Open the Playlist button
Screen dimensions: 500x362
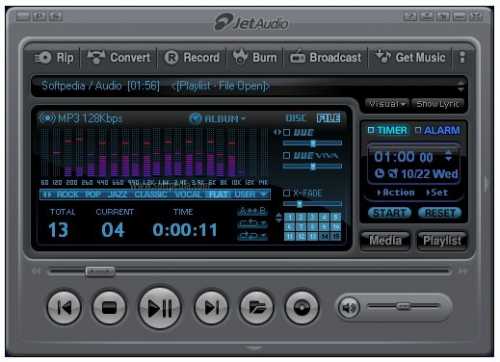pyautogui.click(x=442, y=240)
